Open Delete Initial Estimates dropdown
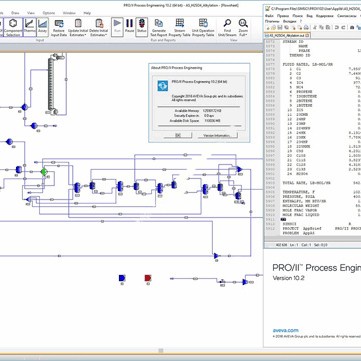 [99, 27]
